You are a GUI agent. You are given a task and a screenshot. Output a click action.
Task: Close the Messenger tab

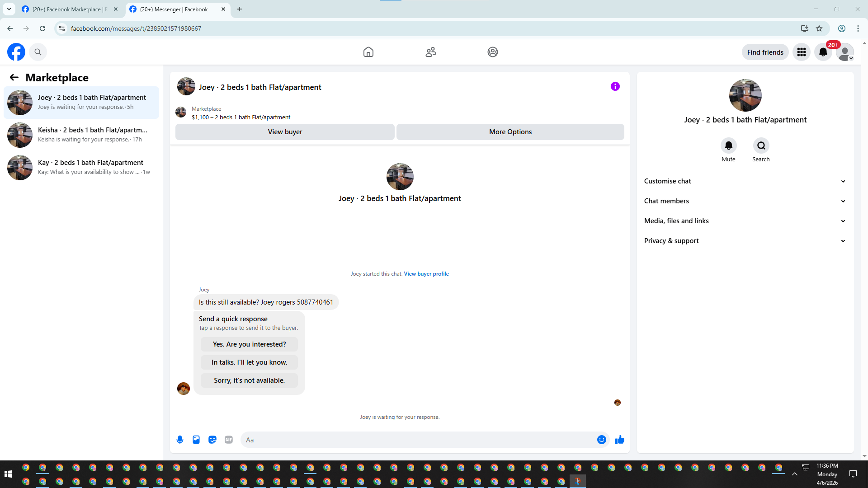[223, 9]
